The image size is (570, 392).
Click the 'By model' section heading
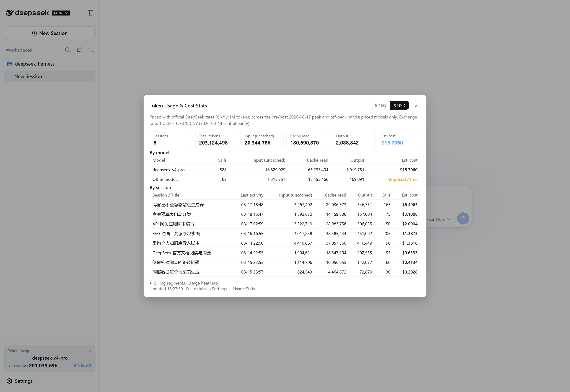159,153
